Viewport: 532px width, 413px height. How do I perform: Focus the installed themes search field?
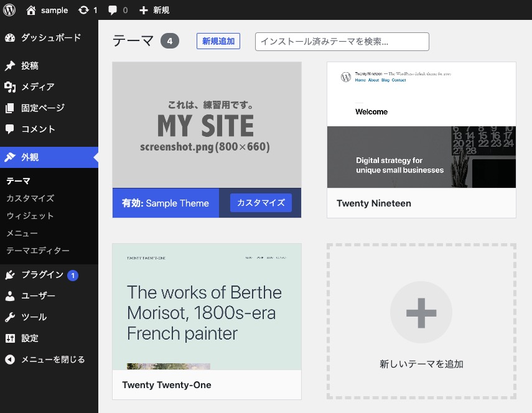click(x=342, y=42)
